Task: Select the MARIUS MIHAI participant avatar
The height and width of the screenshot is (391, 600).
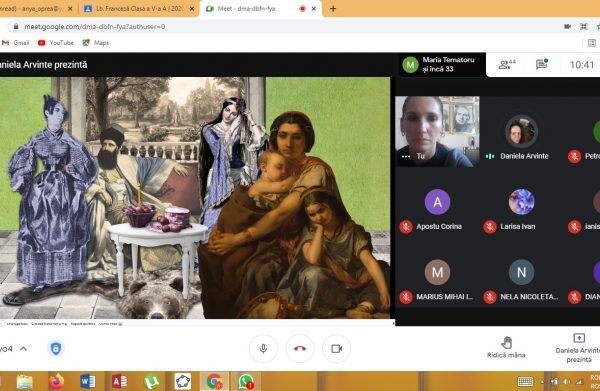Action: (x=437, y=272)
